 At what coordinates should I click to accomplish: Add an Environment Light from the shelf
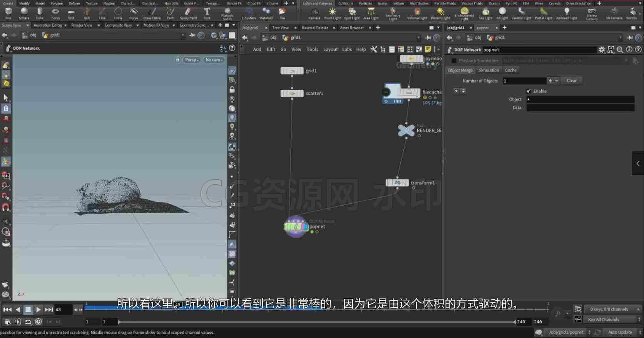click(464, 14)
